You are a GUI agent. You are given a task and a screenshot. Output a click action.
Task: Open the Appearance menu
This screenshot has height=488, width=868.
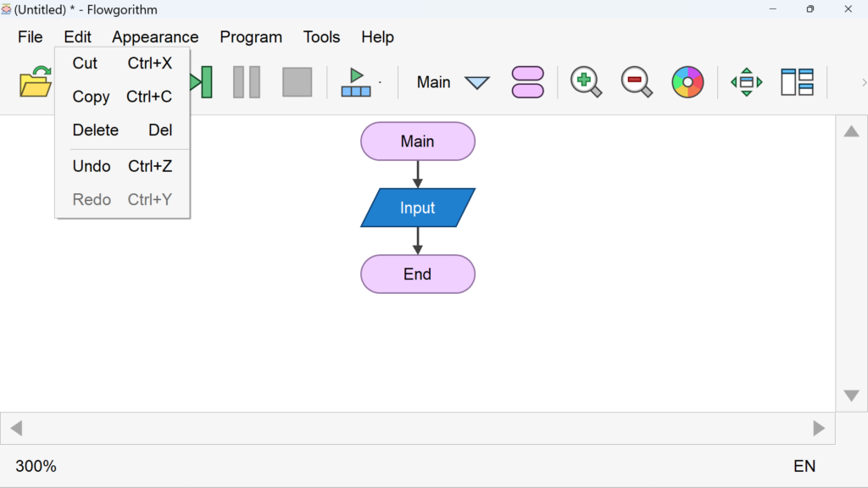(x=155, y=37)
